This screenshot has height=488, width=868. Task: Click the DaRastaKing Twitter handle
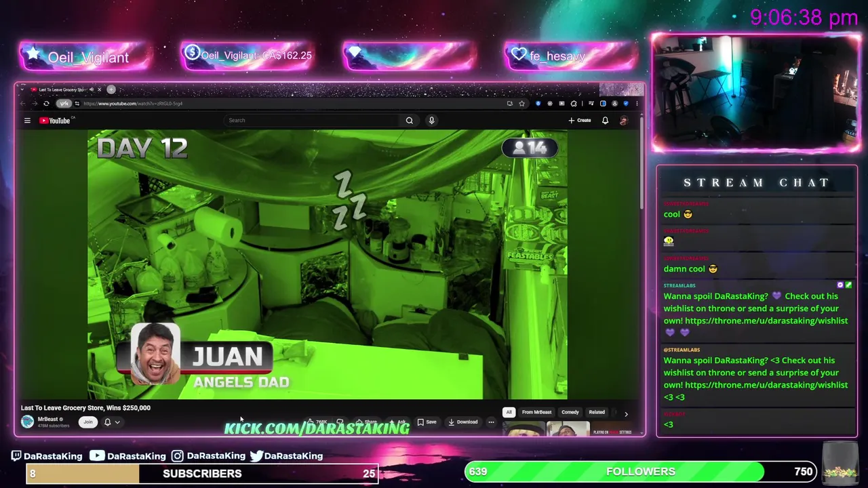[286, 455]
